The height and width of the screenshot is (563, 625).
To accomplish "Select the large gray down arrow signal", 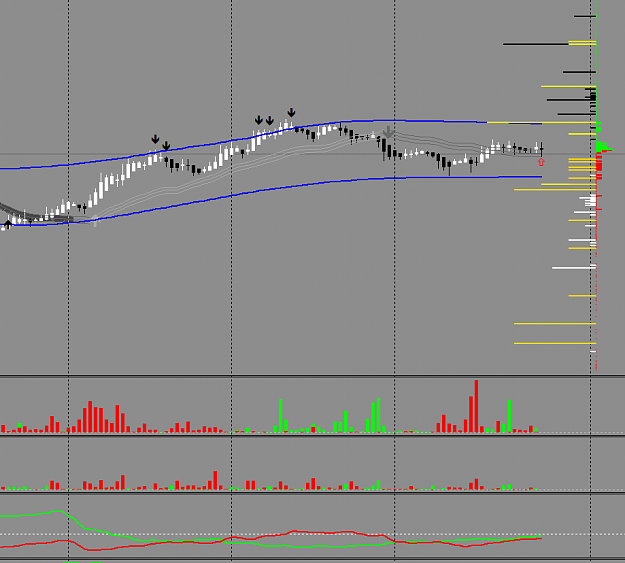I will pyautogui.click(x=388, y=132).
